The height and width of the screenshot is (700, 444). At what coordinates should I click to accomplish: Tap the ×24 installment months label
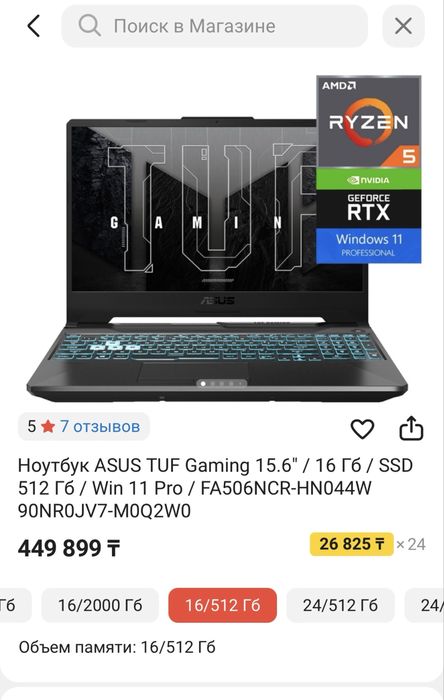(411, 544)
